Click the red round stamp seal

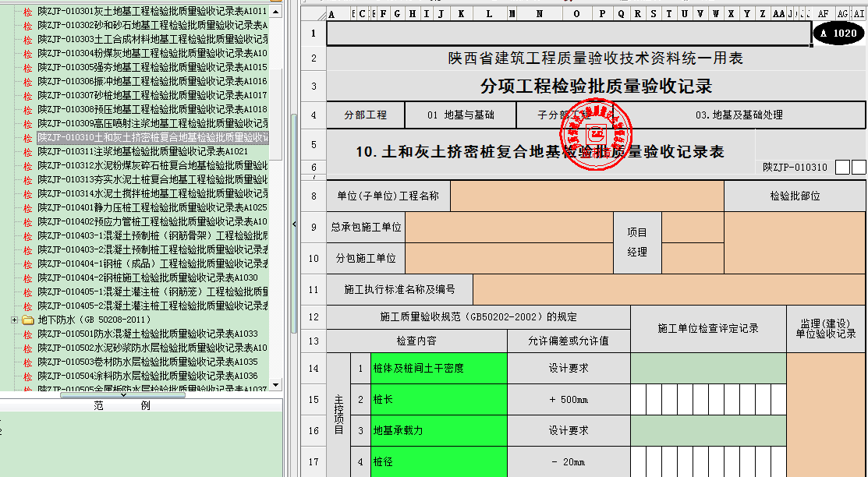(x=597, y=133)
